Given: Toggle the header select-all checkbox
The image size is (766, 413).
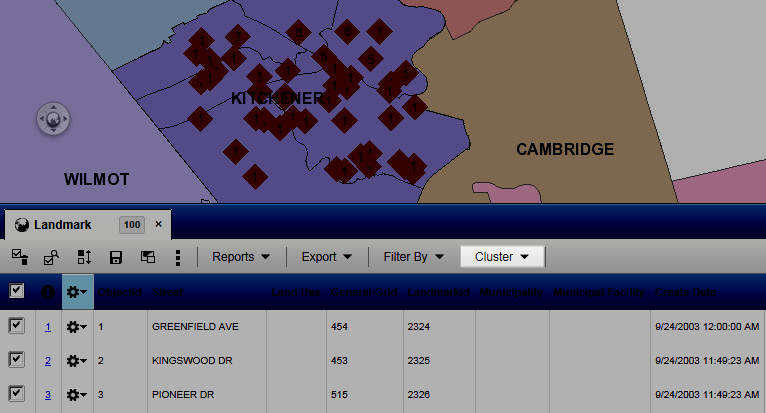Looking at the screenshot, I should pyautogui.click(x=16, y=291).
